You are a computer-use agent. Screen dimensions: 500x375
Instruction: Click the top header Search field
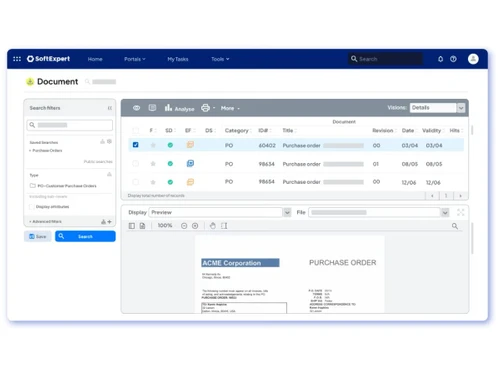click(385, 59)
